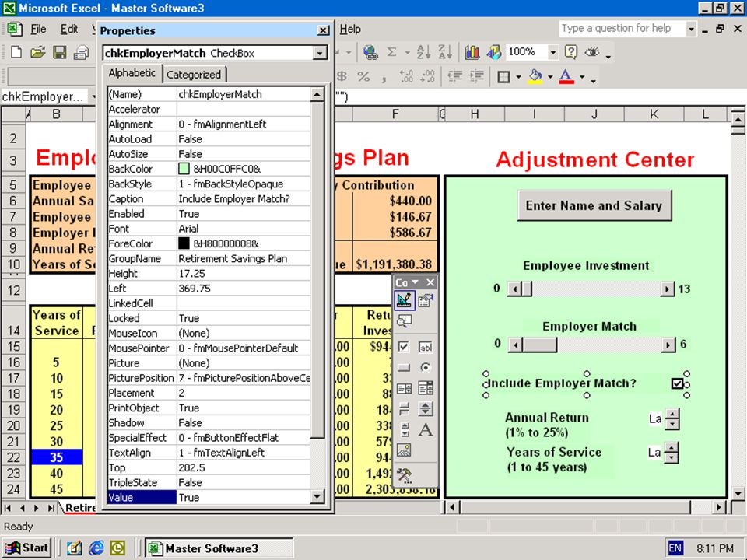Screen dimensions: 747x560
Task: Expand the Name Box dropdown arrow
Action: tap(93, 96)
